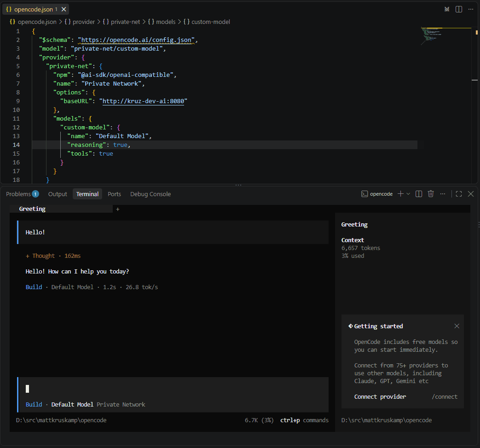The width and height of the screenshot is (480, 448).
Task: Select the Greeting session tab in opencode
Action: point(61,209)
